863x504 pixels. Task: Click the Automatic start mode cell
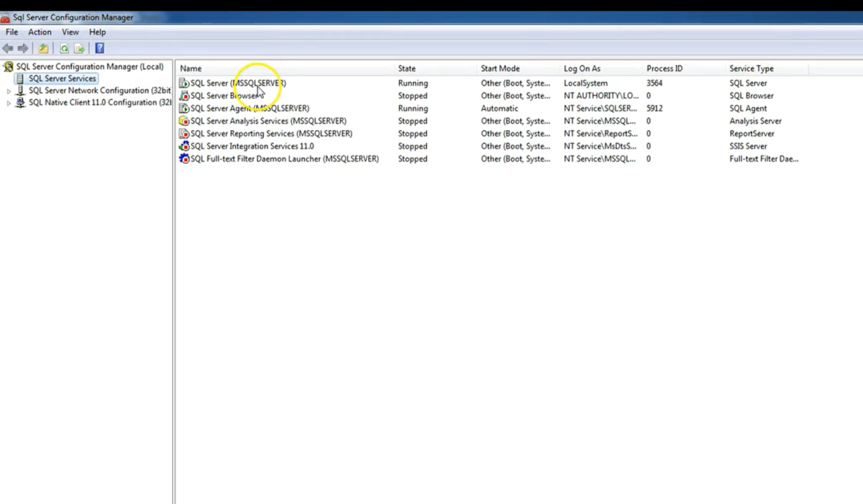[x=499, y=109]
